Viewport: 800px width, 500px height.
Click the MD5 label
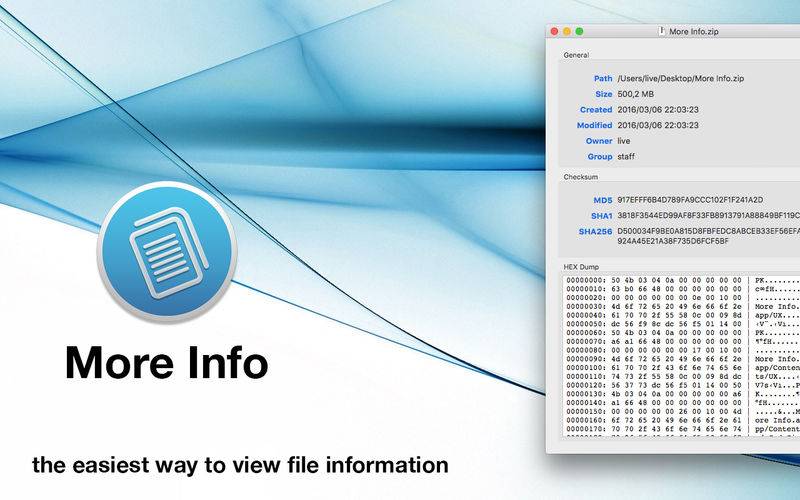pos(603,201)
